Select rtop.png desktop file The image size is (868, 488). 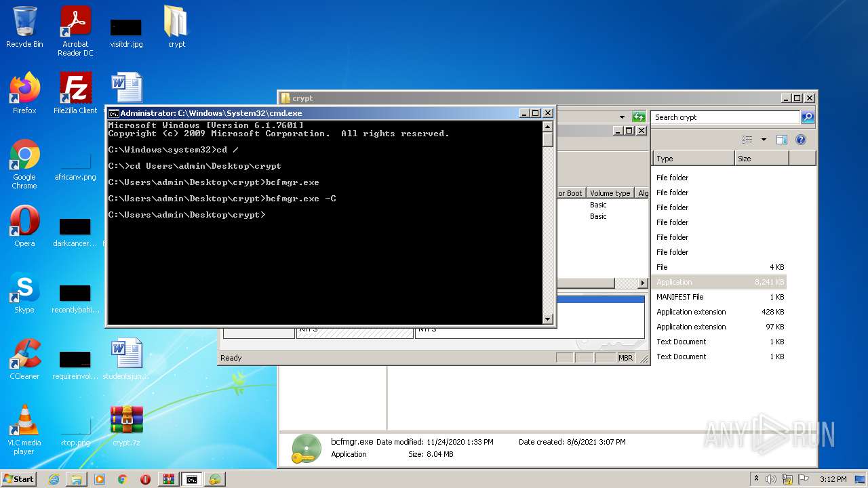tap(75, 431)
